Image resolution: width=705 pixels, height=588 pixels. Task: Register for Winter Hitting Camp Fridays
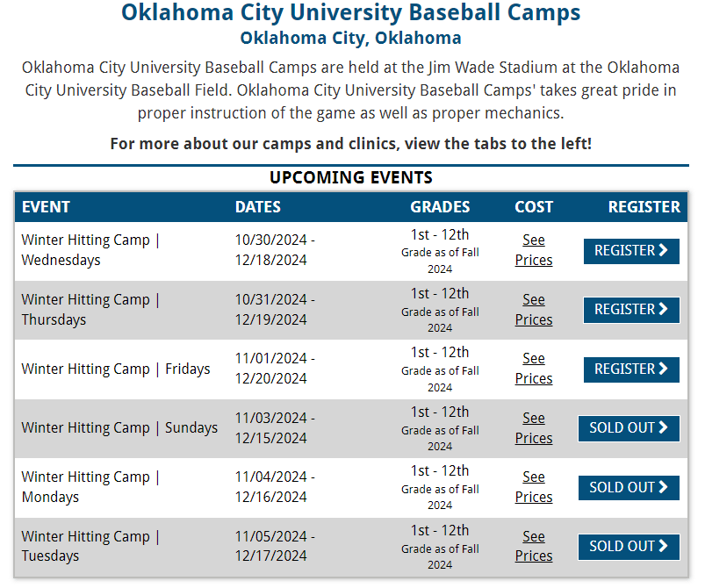tap(631, 369)
